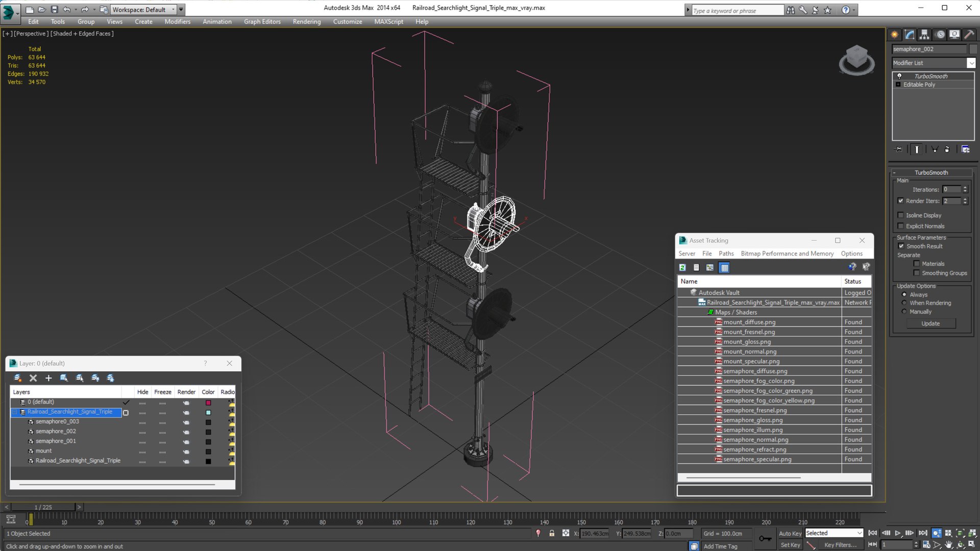Collapse the Railroad_Searchlight_Signal_Triple layer
This screenshot has height=551, width=980.
[15, 412]
